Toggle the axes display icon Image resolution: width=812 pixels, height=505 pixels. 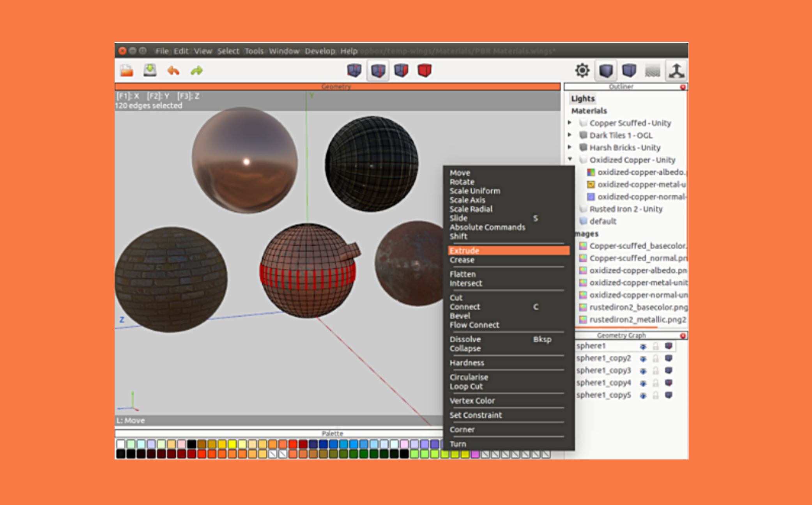[676, 71]
